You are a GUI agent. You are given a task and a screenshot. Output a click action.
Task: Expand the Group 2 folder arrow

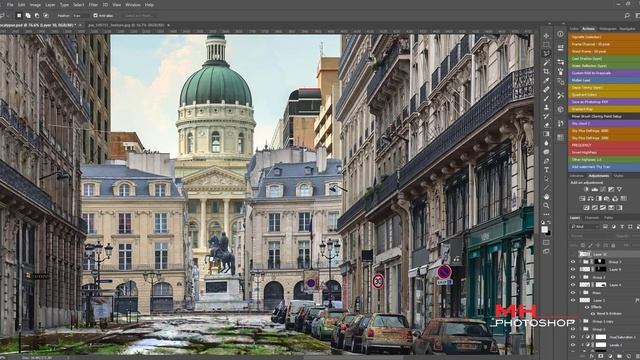click(580, 277)
